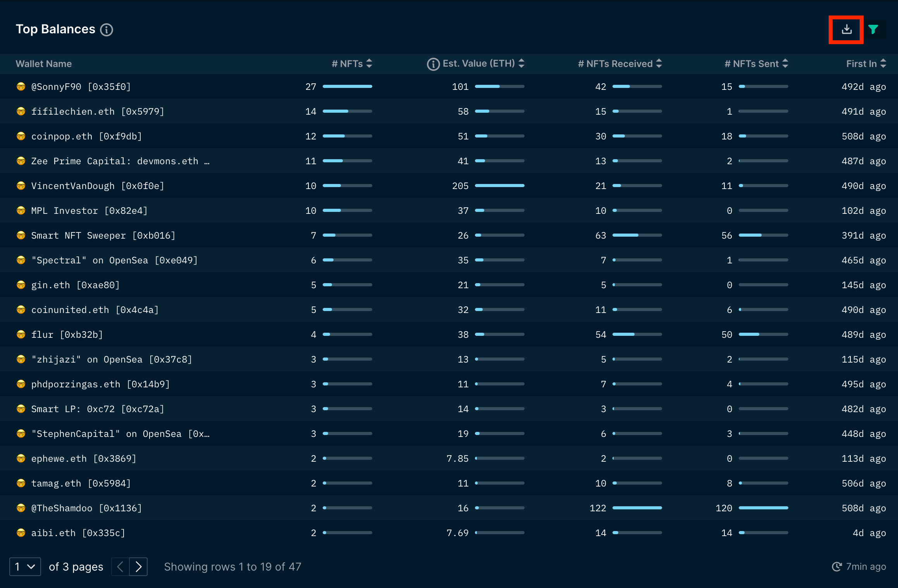
Task: Click the refresh icon next to 7min ago
Action: (838, 567)
